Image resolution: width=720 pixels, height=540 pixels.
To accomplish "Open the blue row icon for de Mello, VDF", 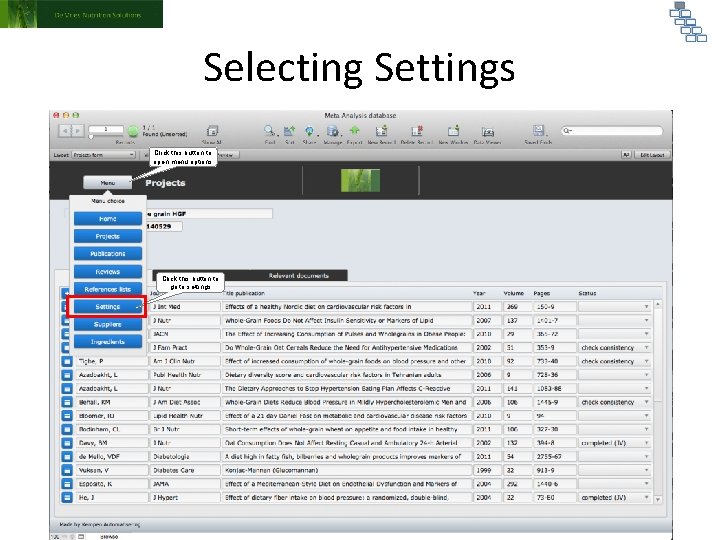I will [67, 457].
